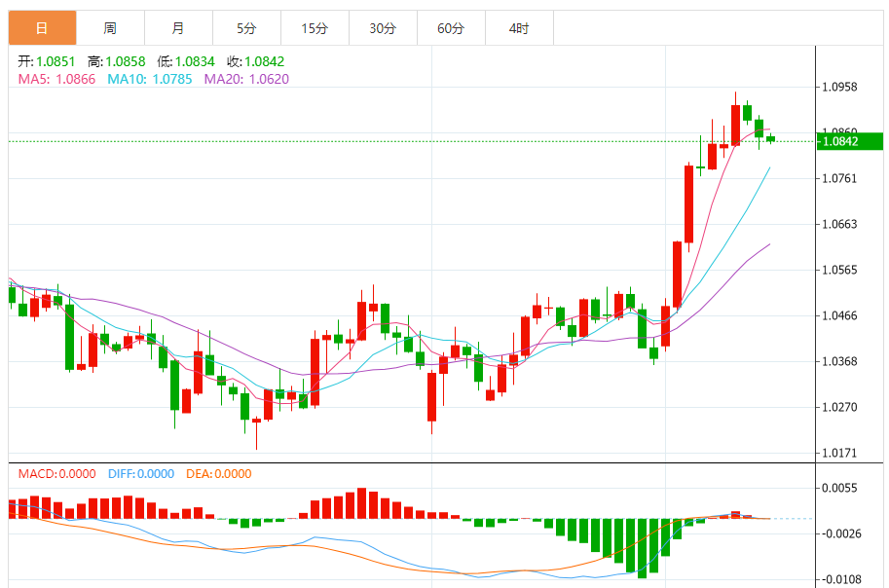This screenshot has width=889, height=588.
Task: Click the latest small green candlestick
Action: (x=770, y=139)
